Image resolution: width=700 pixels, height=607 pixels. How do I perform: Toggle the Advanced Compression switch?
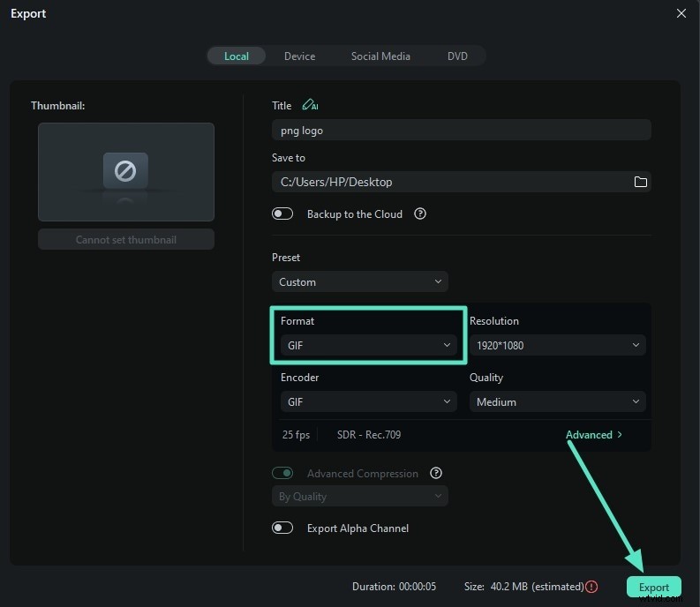[282, 473]
